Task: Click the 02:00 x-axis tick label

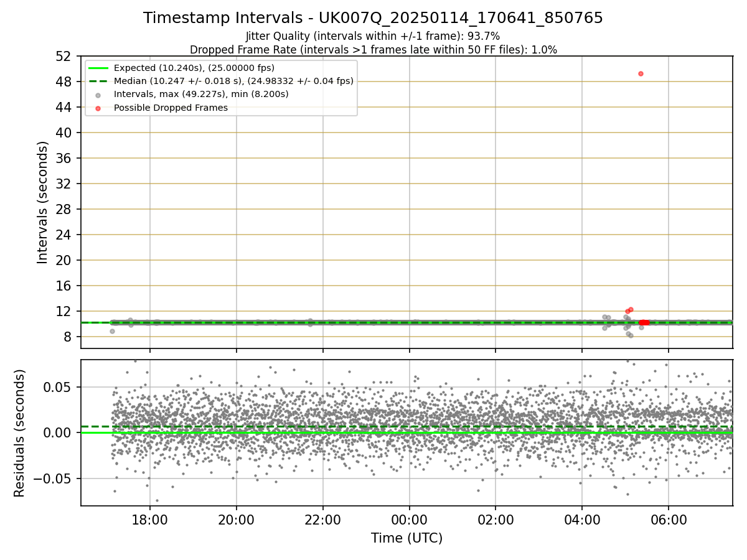Action: point(496,520)
